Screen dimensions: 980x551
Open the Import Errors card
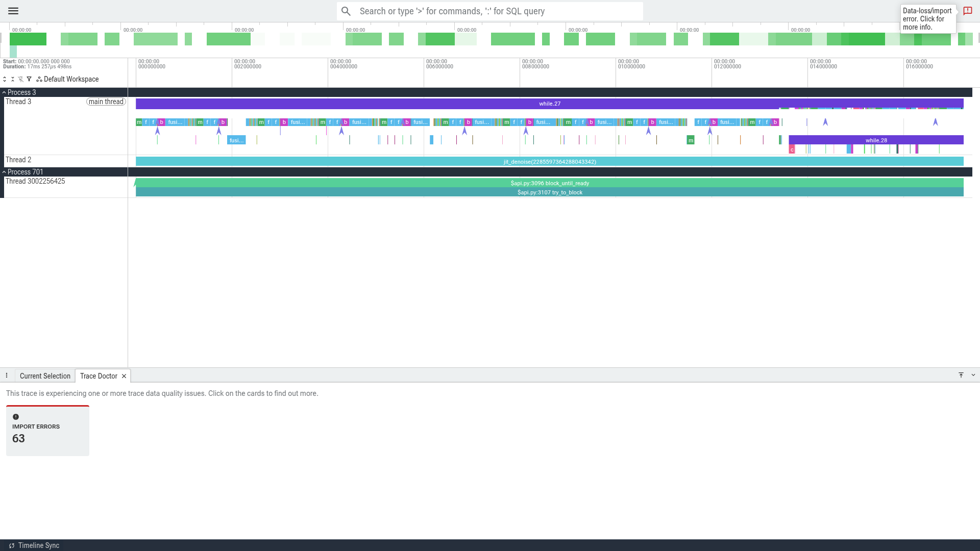click(47, 431)
